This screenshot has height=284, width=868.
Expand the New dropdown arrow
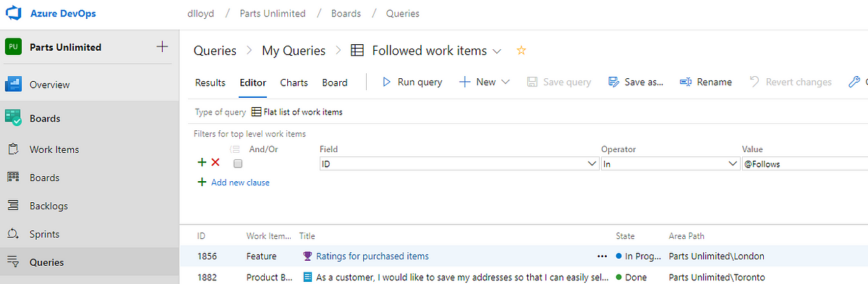(506, 82)
